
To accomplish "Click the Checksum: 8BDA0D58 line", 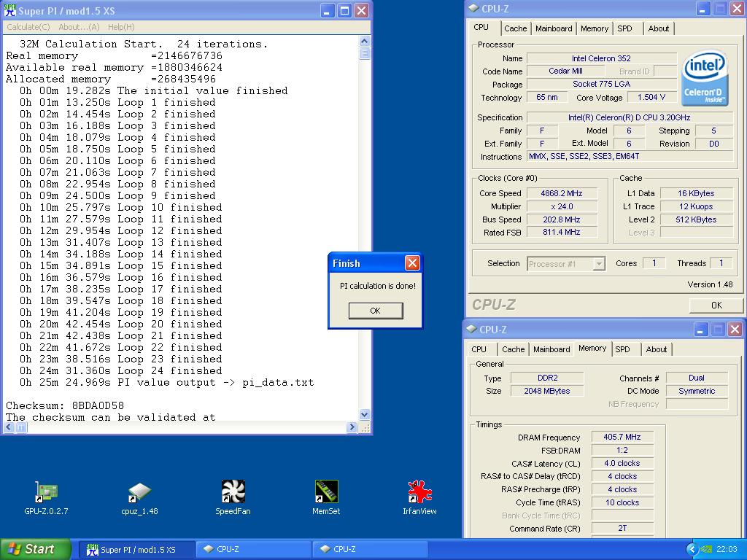I will (65, 405).
